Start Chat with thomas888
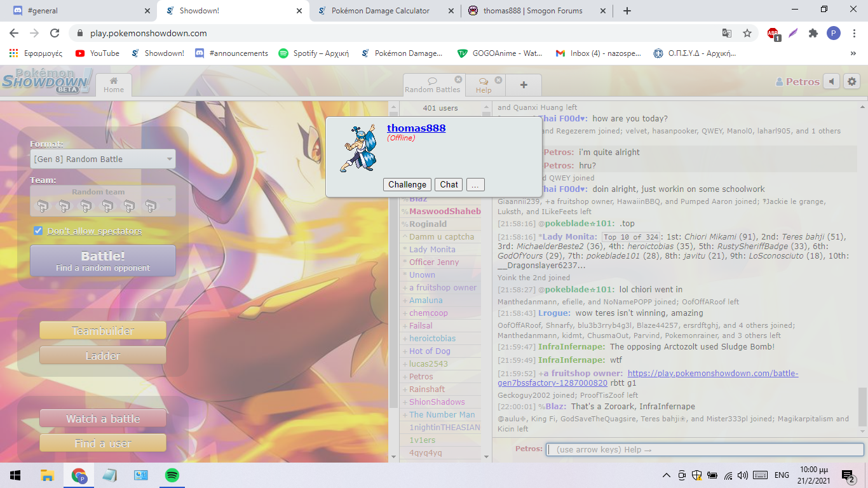Viewport: 868px width, 488px height. point(449,184)
